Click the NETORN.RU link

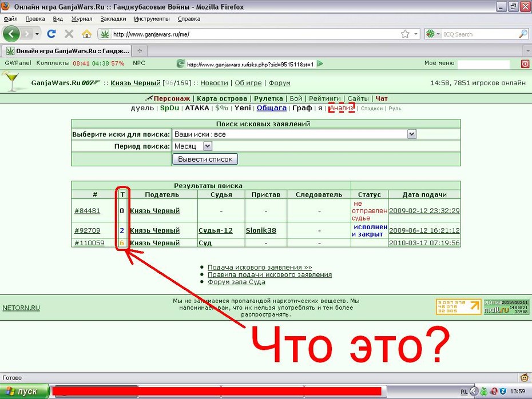click(x=21, y=308)
